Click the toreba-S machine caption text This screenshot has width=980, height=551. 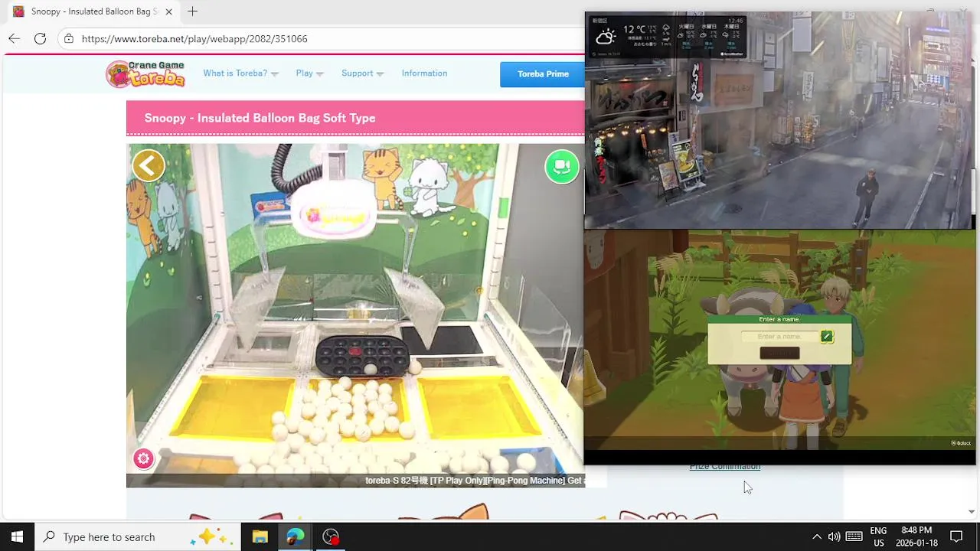tap(475, 481)
